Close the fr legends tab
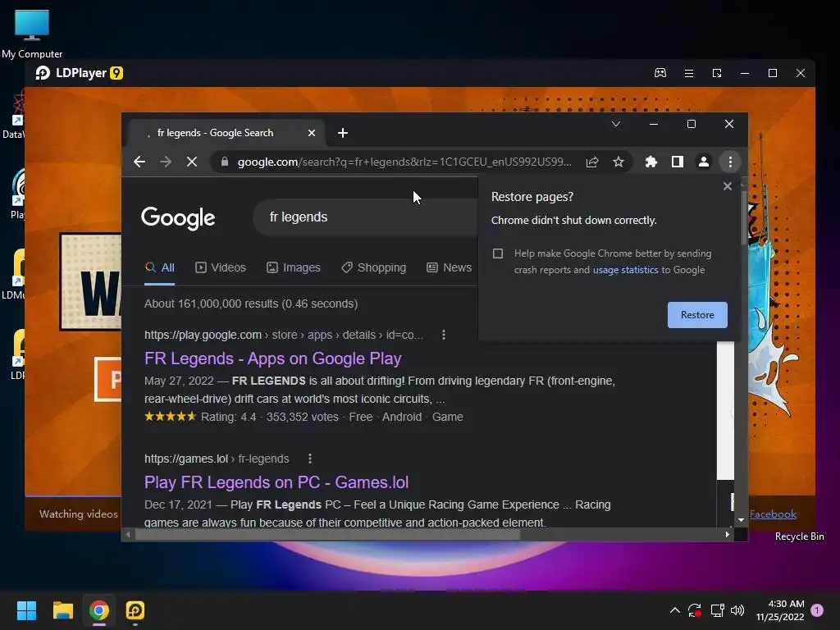Screen dimensions: 840x630 (x=311, y=133)
